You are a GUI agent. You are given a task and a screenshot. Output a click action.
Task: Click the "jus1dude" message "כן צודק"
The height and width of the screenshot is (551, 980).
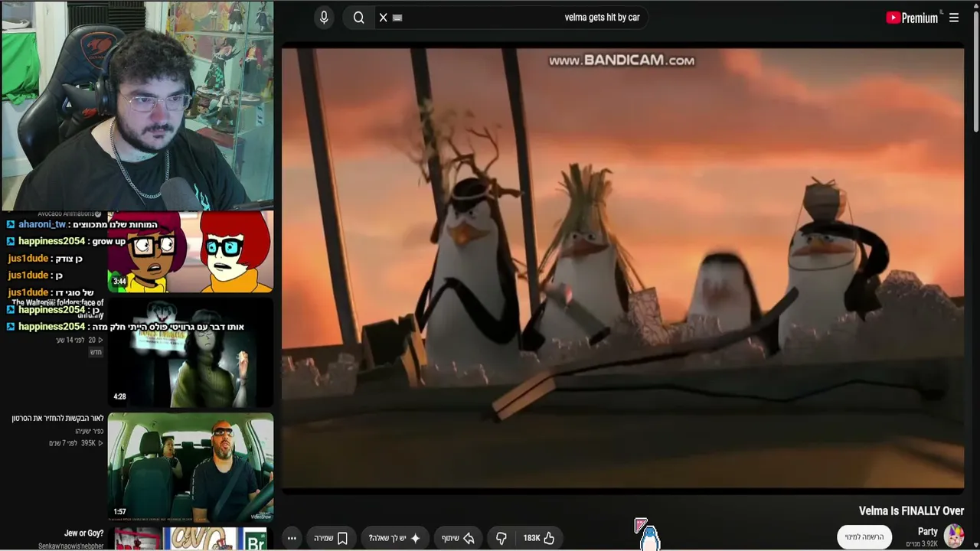(x=45, y=259)
